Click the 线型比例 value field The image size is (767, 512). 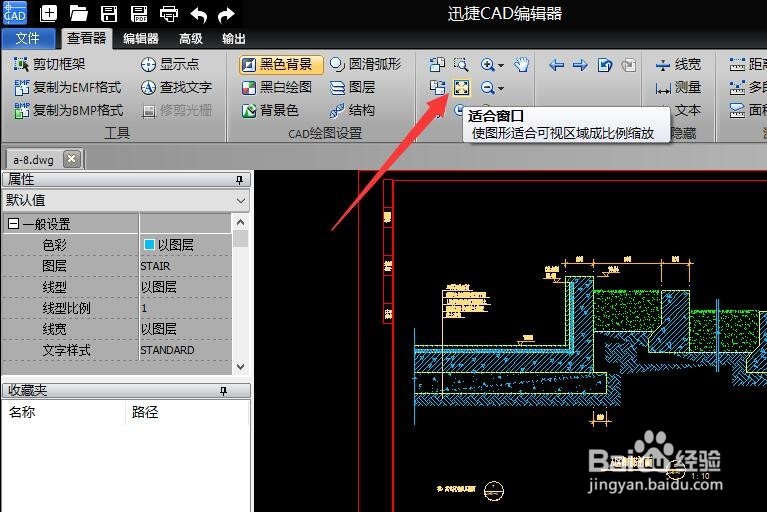[x=185, y=308]
